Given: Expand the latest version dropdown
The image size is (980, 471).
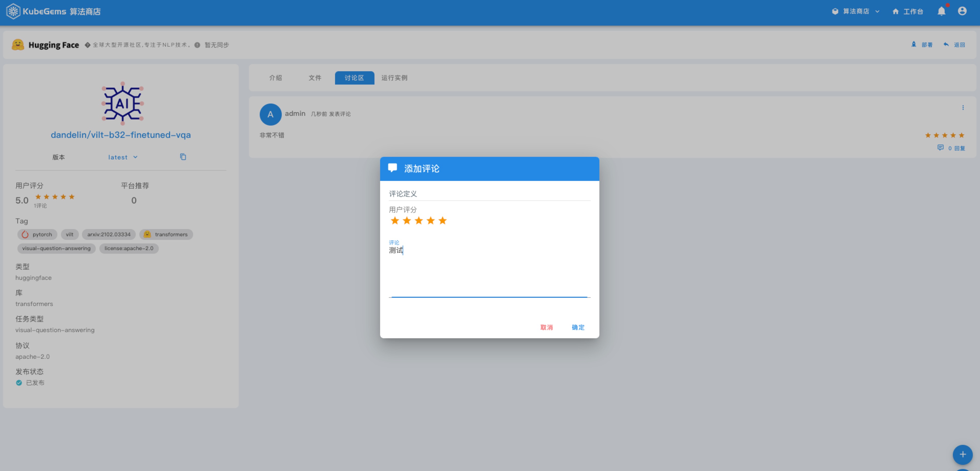Looking at the screenshot, I should tap(122, 157).
